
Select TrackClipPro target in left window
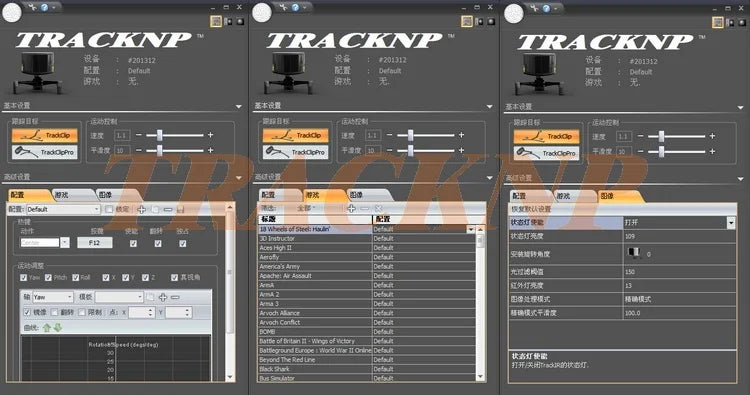(x=44, y=152)
